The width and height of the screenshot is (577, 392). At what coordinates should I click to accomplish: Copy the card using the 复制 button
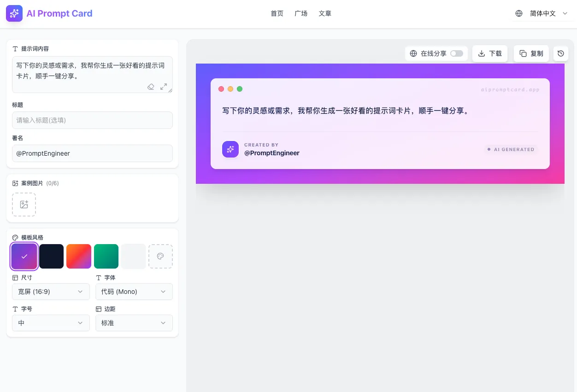tap(531, 53)
